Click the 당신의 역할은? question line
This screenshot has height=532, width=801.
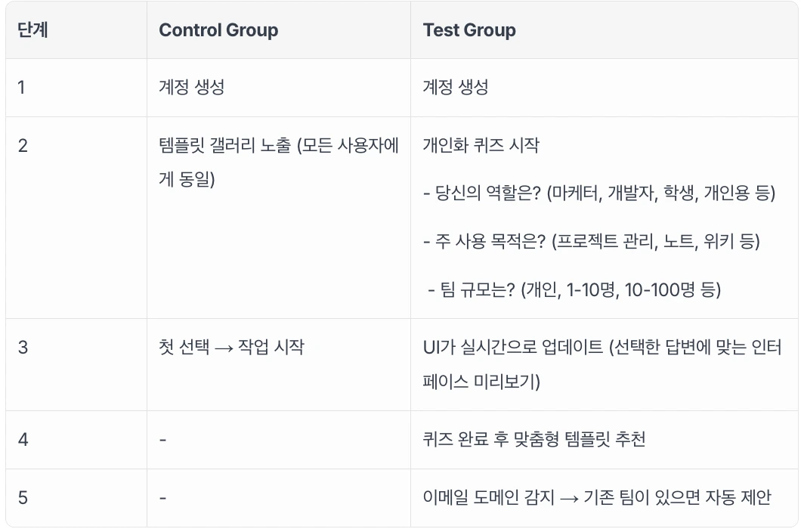[x=599, y=193]
